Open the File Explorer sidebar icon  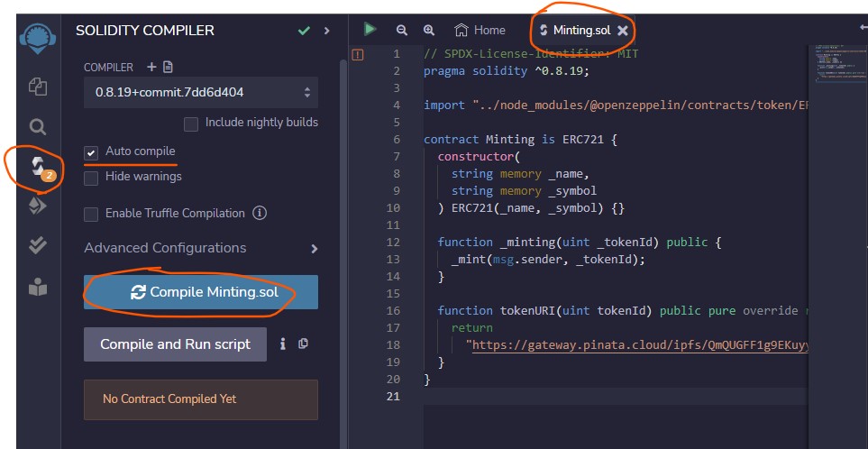click(38, 87)
